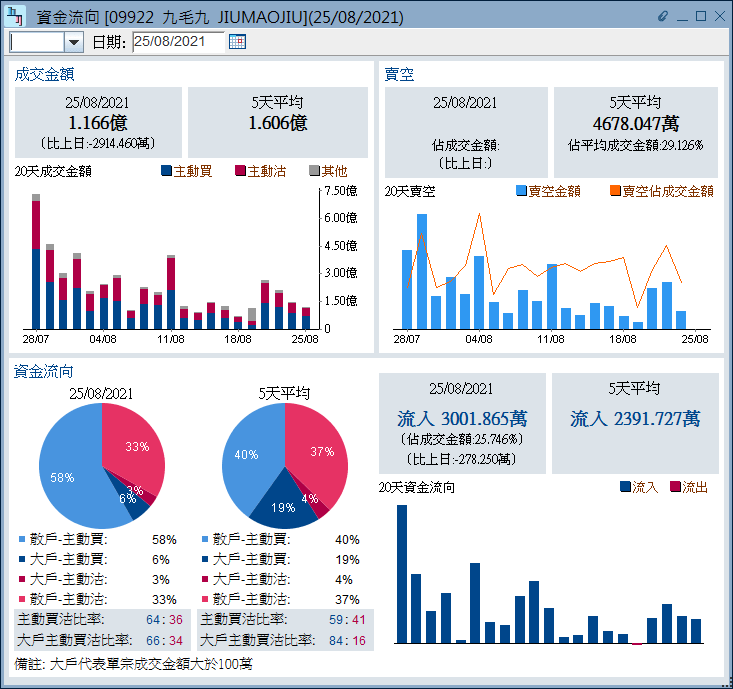Image resolution: width=733 pixels, height=689 pixels.
Task: Maximize the 資金流向 window
Action: tap(701, 17)
